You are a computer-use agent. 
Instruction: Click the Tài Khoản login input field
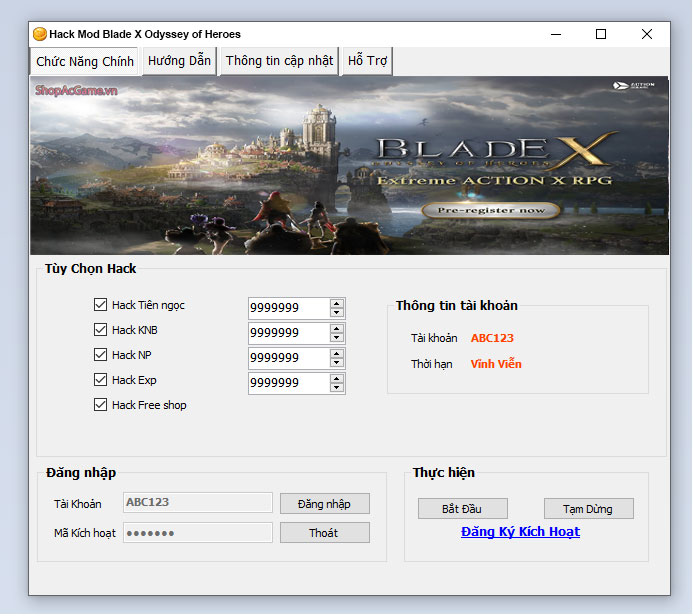tap(198, 503)
